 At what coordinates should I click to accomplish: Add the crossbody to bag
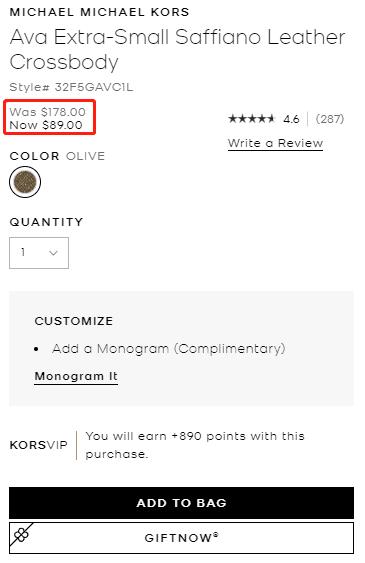tap(181, 503)
